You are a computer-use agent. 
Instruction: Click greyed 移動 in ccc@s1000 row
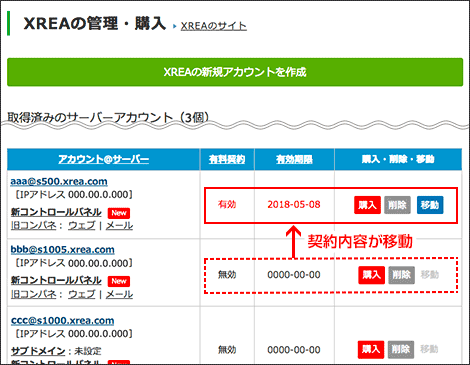pos(429,349)
